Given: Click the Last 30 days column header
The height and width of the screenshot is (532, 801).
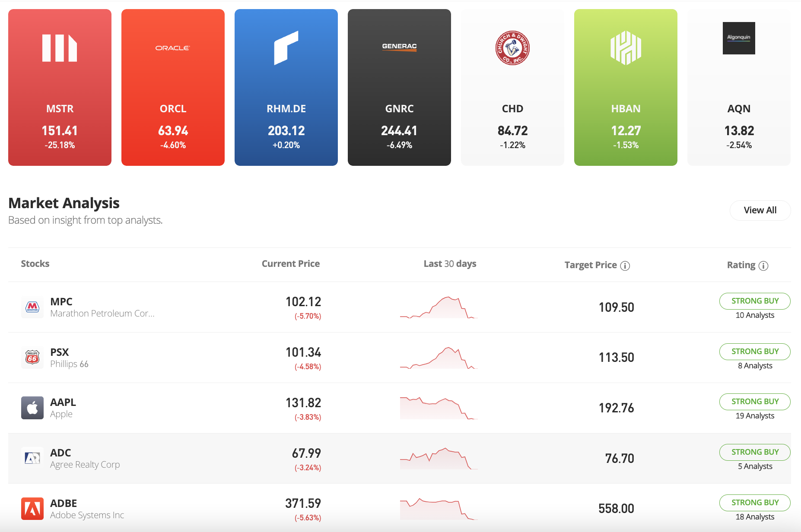Looking at the screenshot, I should coord(450,264).
